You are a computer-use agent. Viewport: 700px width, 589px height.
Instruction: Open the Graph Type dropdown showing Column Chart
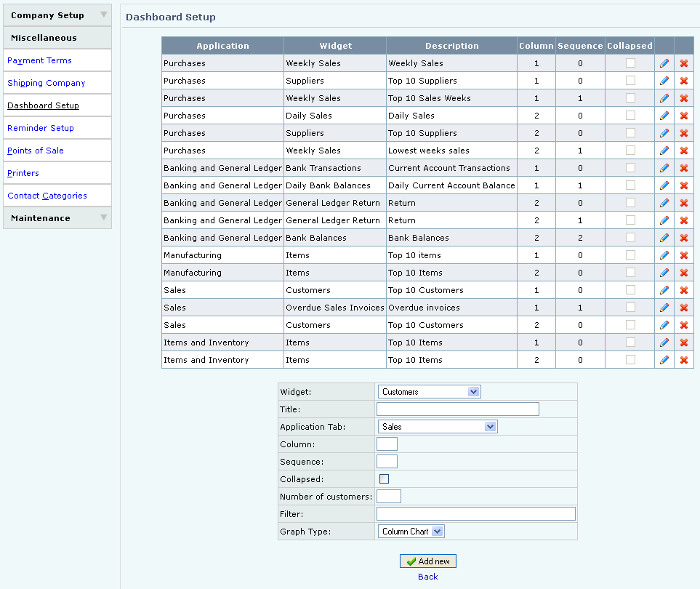pyautogui.click(x=411, y=532)
